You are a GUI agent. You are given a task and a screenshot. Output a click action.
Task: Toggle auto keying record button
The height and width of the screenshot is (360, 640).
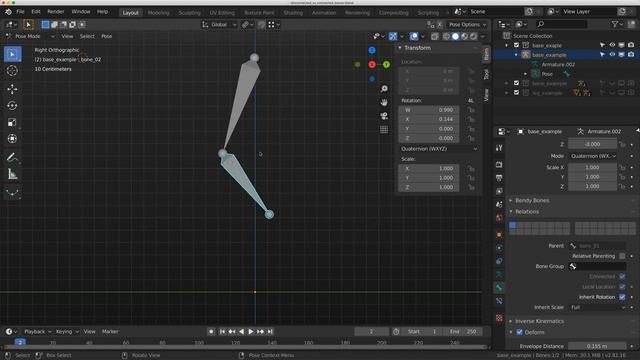coord(211,331)
